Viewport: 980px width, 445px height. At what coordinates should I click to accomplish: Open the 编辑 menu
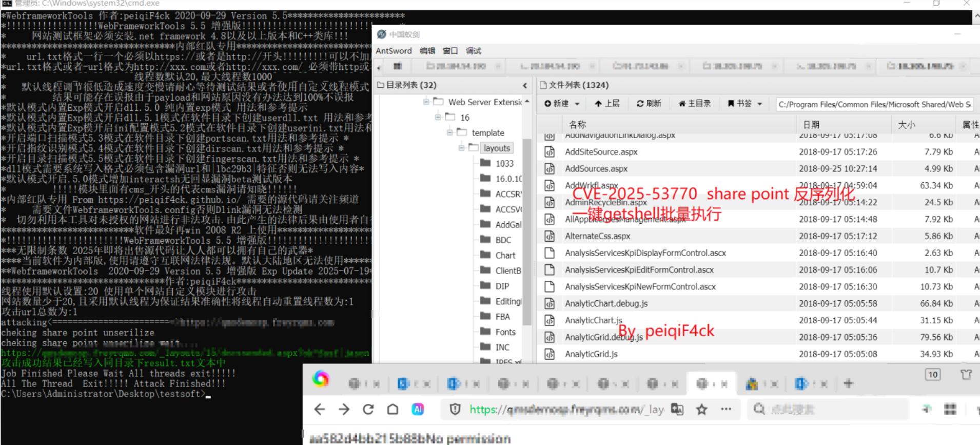click(427, 51)
